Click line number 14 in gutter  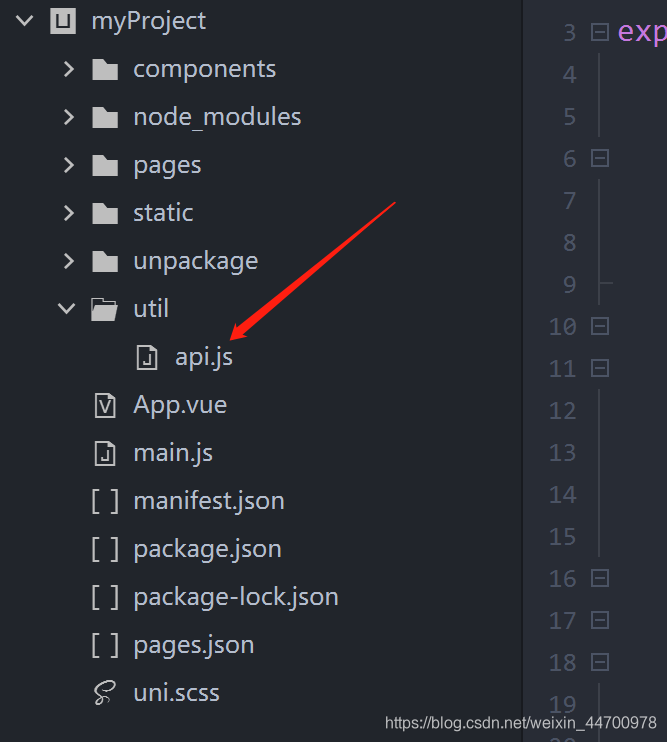(562, 495)
